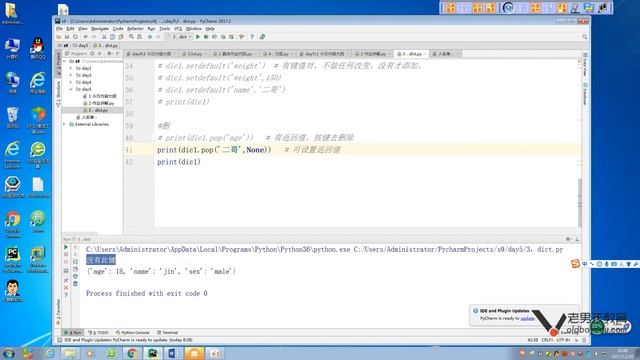Click the Paste icon in main toolbar
This screenshot has width=640, height=360.
(x=121, y=37)
